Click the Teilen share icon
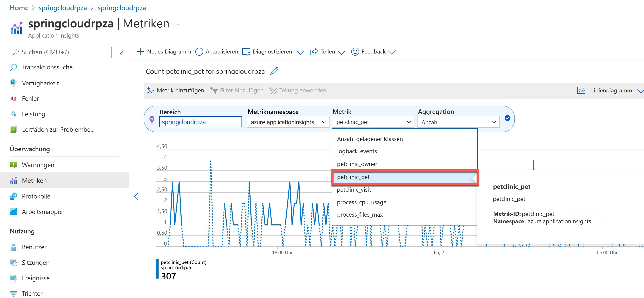This screenshot has width=644, height=298. coord(314,52)
